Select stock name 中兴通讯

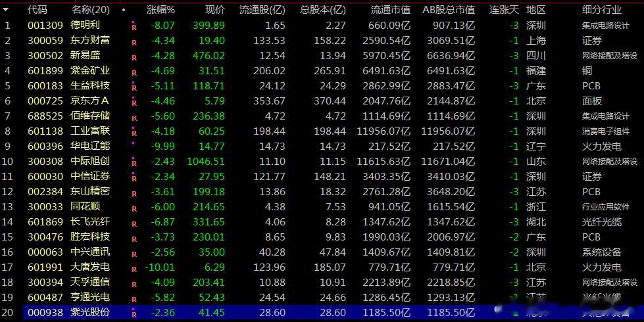pyautogui.click(x=90, y=252)
